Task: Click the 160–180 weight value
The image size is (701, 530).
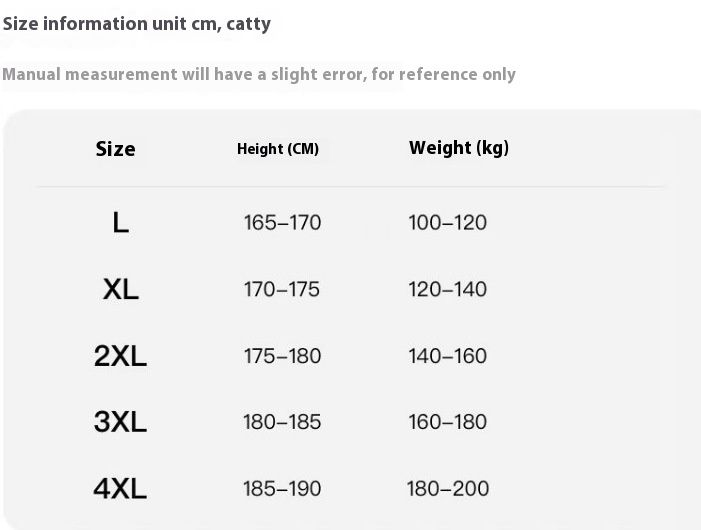Action: click(x=447, y=422)
